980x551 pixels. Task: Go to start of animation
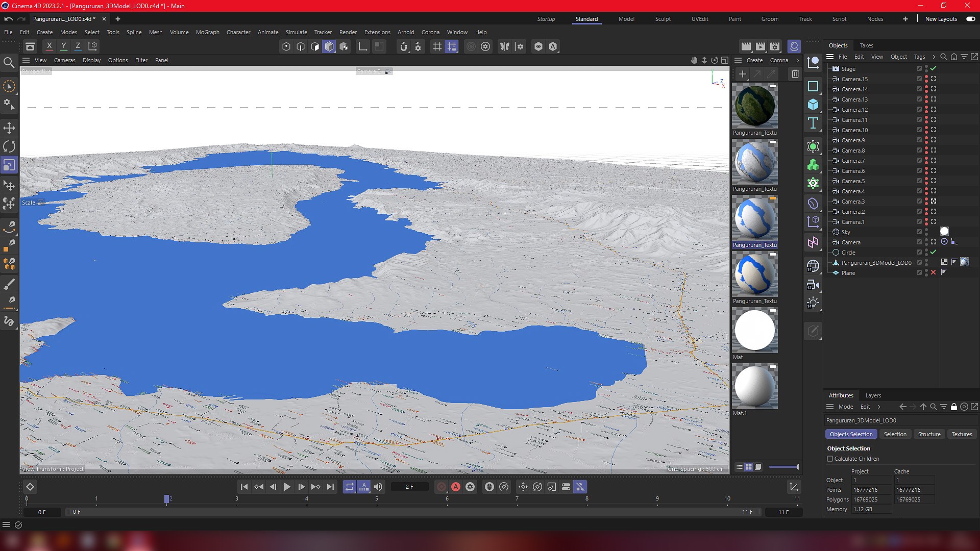244,487
